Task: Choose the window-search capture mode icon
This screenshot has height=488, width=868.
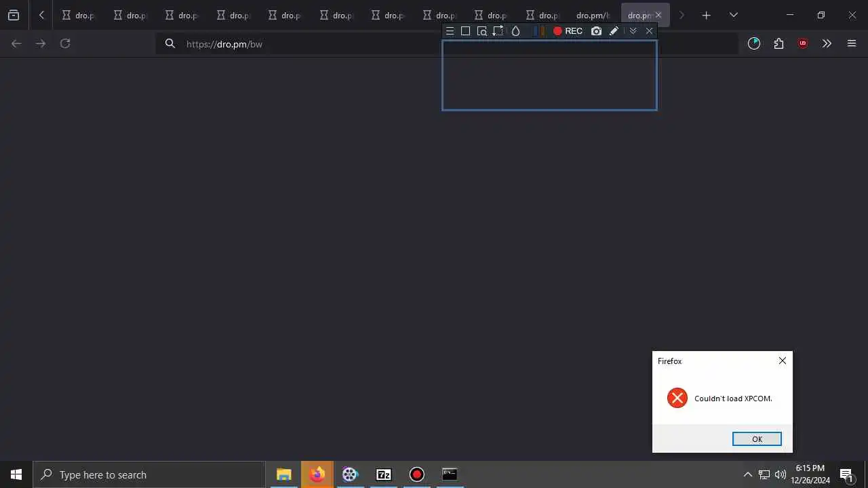Action: 482,31
